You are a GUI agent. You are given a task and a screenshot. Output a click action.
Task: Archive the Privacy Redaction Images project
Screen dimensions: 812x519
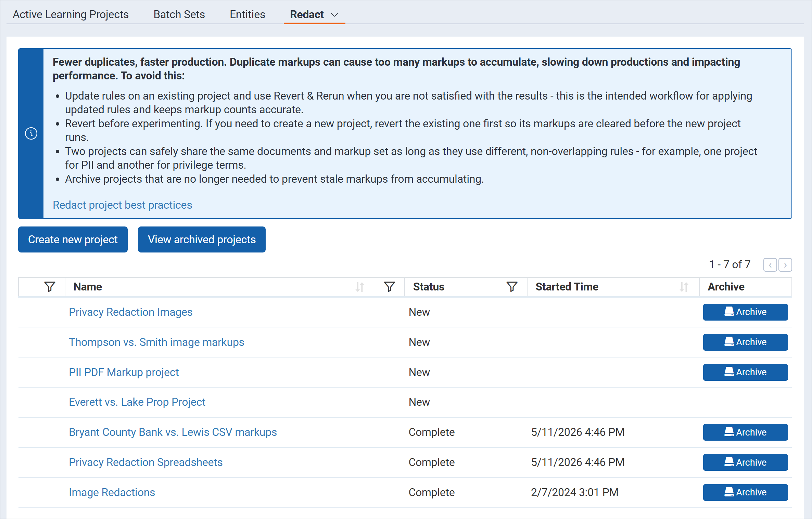point(745,312)
